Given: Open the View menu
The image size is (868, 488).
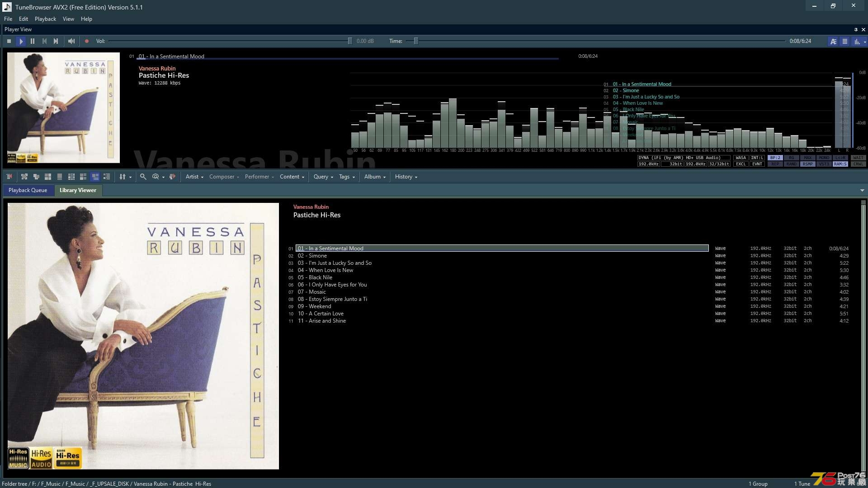Looking at the screenshot, I should pos(68,19).
